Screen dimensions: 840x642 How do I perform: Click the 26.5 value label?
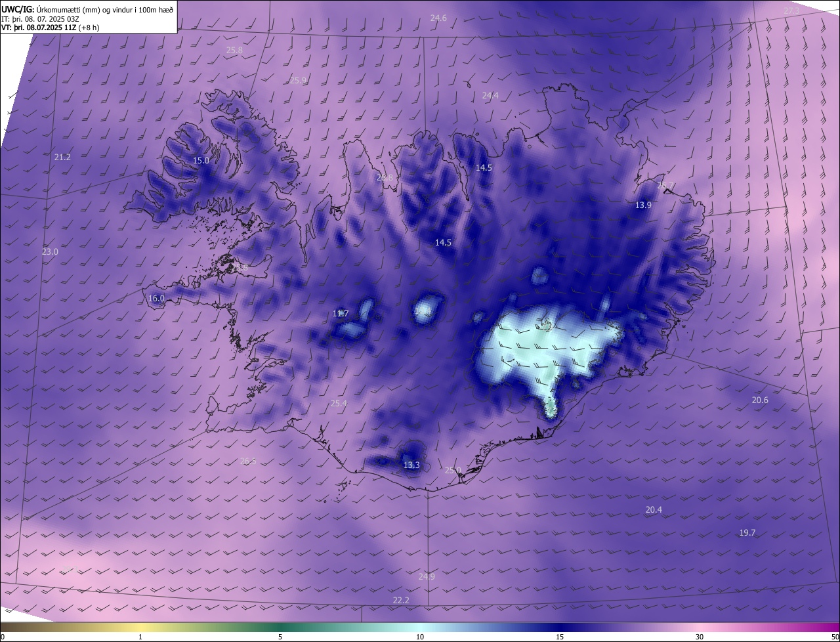tap(248, 461)
